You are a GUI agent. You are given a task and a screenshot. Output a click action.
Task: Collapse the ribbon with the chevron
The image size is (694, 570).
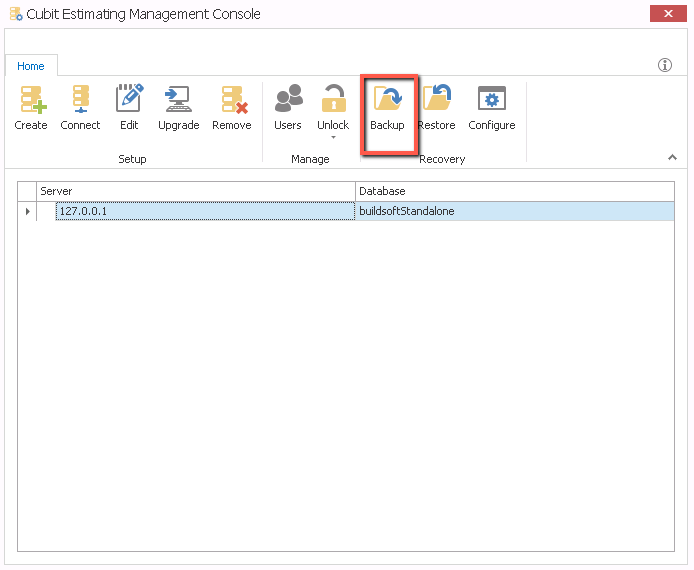(672, 157)
